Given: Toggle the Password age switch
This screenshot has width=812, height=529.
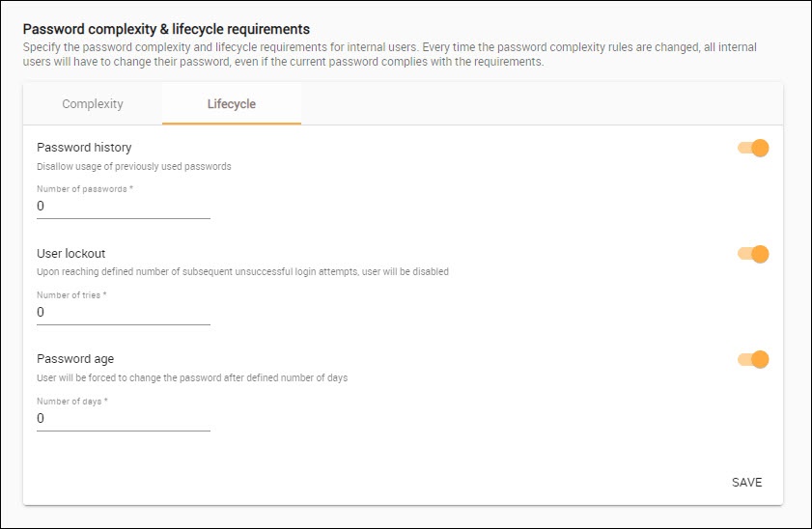Looking at the screenshot, I should pyautogui.click(x=753, y=359).
